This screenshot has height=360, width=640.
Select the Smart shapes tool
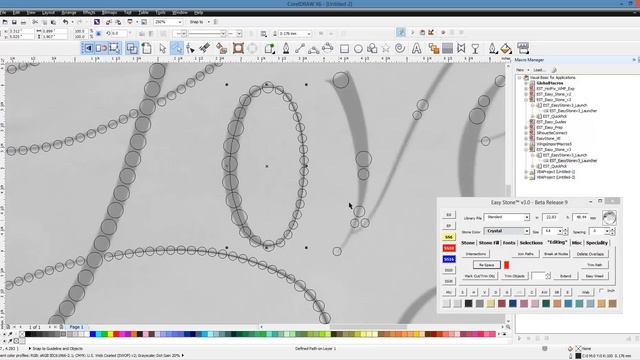[x=372, y=49]
